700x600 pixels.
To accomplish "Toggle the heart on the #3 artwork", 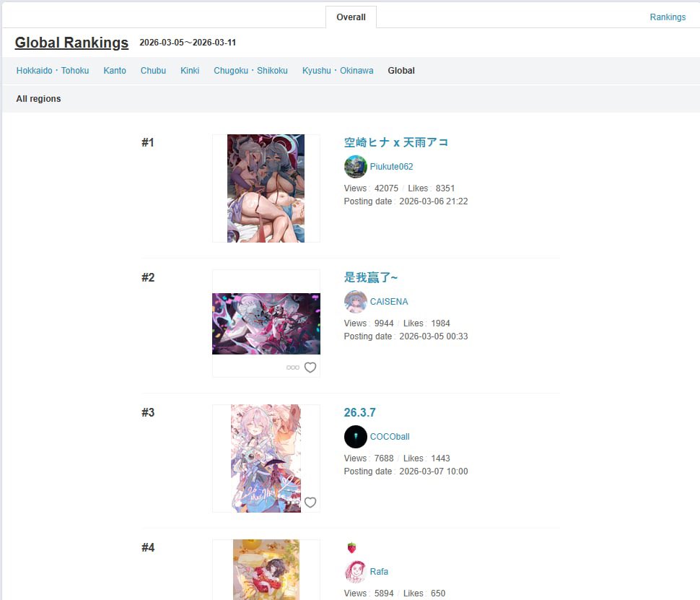I will [310, 502].
